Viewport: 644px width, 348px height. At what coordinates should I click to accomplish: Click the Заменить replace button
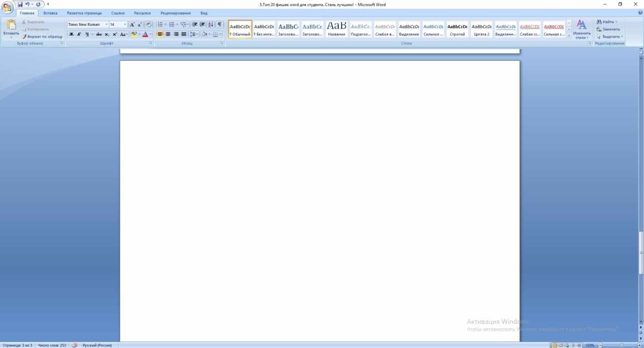608,29
